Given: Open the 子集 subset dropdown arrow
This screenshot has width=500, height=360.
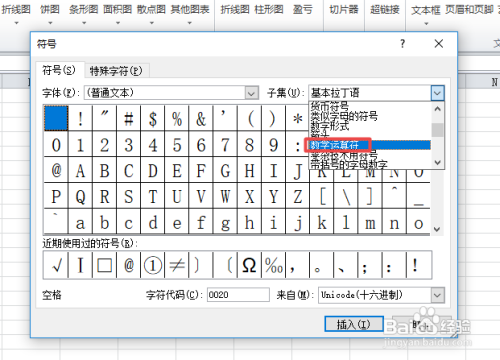Looking at the screenshot, I should [x=437, y=93].
